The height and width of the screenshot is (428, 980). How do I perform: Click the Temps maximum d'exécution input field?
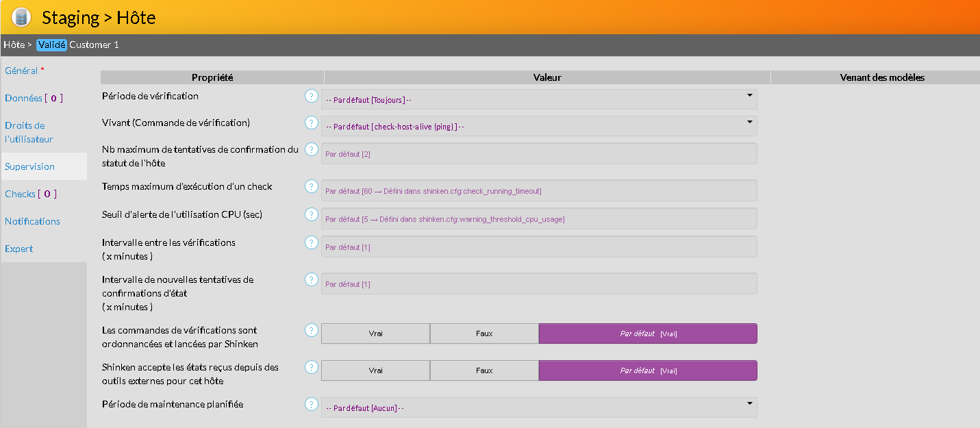(539, 191)
